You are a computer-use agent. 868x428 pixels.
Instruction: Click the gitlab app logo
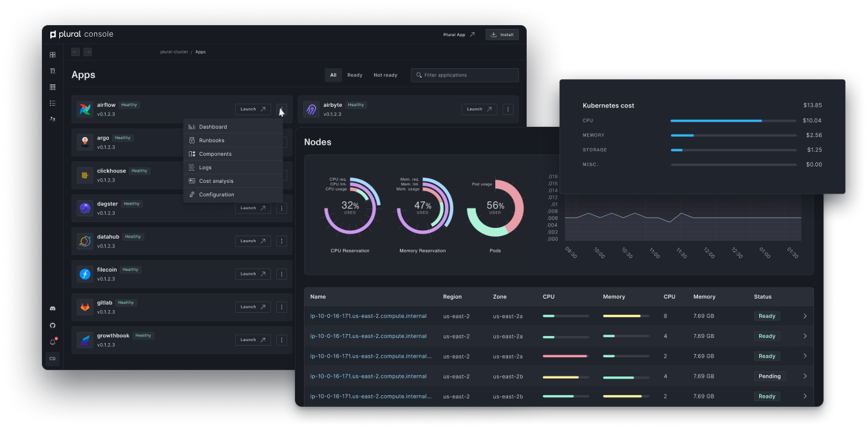tap(85, 307)
